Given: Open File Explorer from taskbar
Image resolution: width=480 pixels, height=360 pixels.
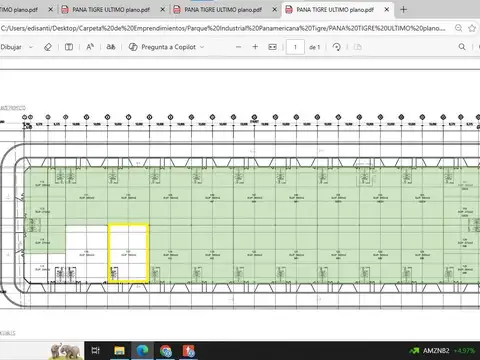Looking at the screenshot, I should [x=119, y=350].
